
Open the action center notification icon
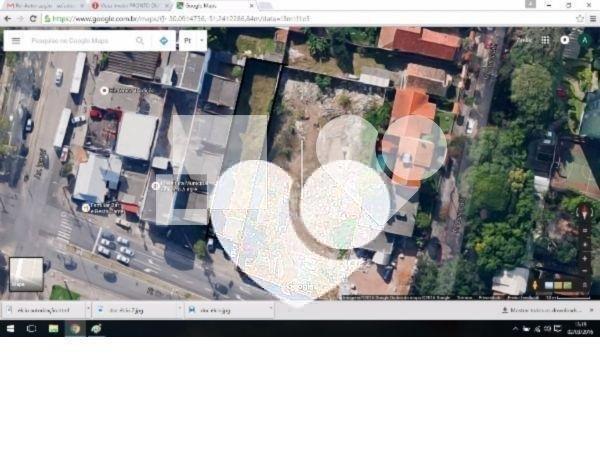point(558,329)
